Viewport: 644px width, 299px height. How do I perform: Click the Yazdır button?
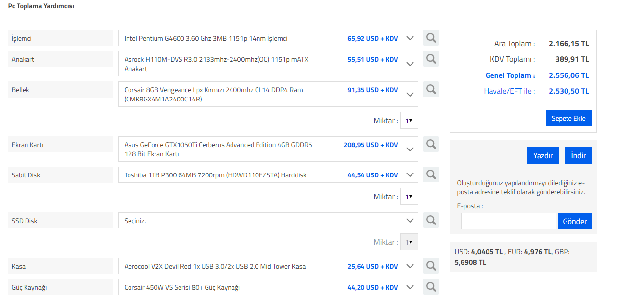tap(543, 155)
